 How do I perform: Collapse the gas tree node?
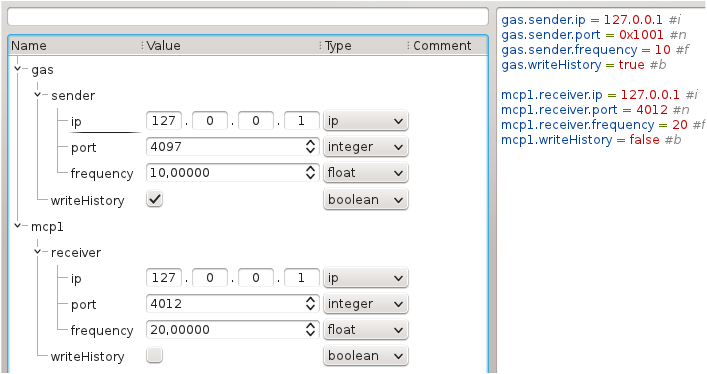(18, 69)
